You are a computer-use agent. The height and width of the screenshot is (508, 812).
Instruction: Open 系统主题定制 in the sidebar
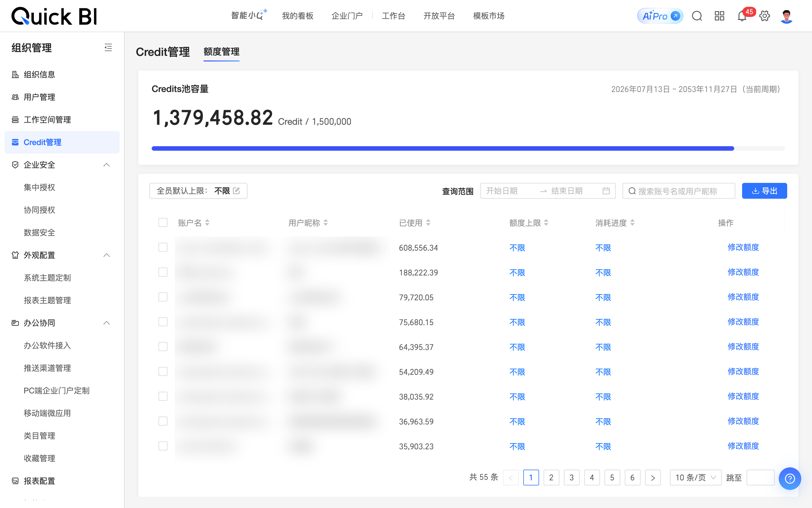(47, 278)
